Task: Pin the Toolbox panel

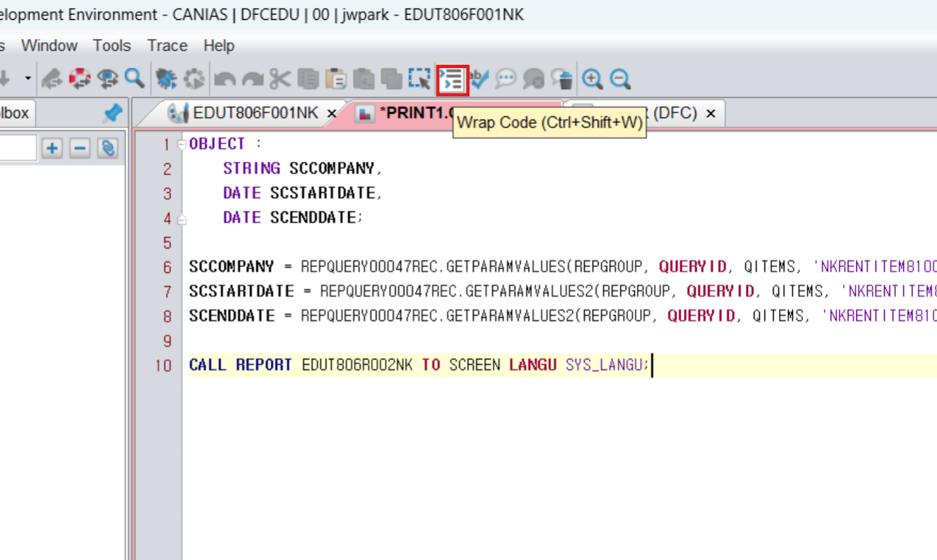Action: (x=113, y=113)
